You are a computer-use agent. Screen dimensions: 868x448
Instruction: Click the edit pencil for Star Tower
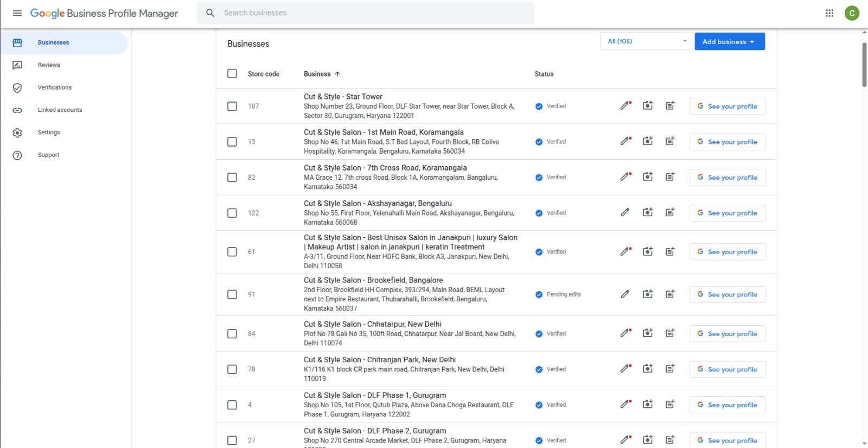coord(626,106)
